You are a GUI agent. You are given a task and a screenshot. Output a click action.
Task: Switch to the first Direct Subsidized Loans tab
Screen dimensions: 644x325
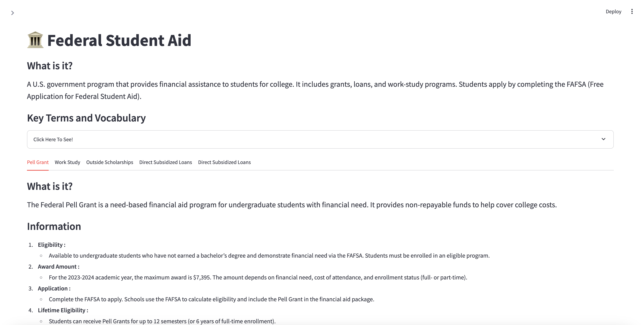[166, 162]
